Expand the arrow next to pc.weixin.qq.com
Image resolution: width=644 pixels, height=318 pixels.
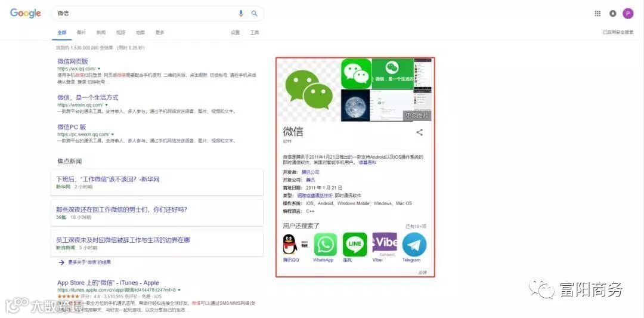pos(113,134)
